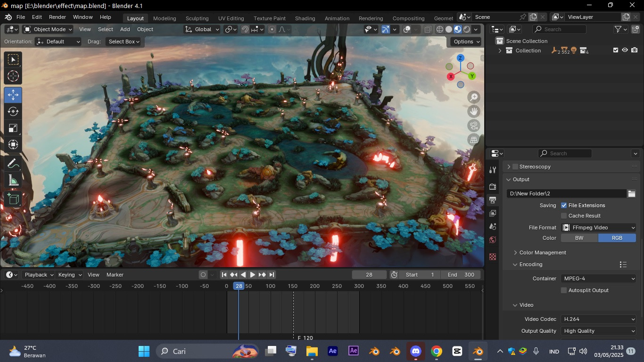Viewport: 644px width, 362px height.
Task: Open the Render menu
Action: [x=58, y=17]
